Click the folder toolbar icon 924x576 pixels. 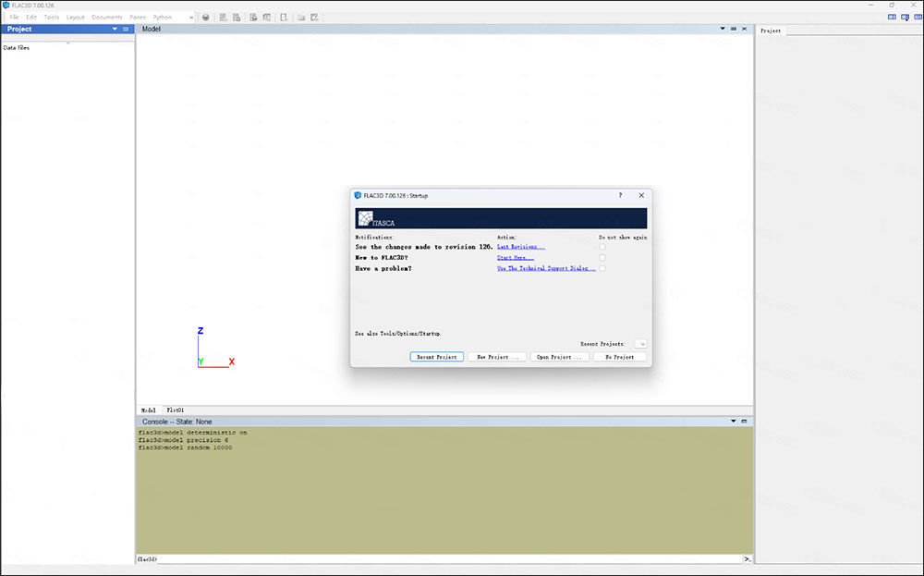coord(301,18)
